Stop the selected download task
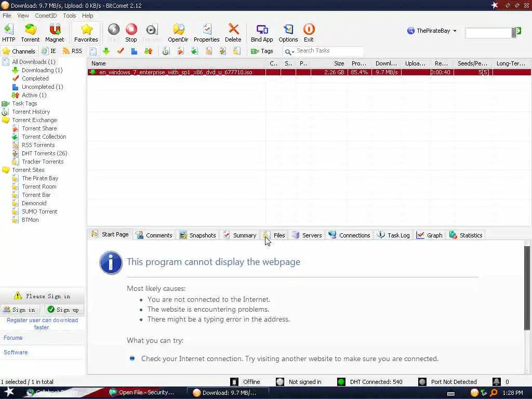 coord(131,33)
